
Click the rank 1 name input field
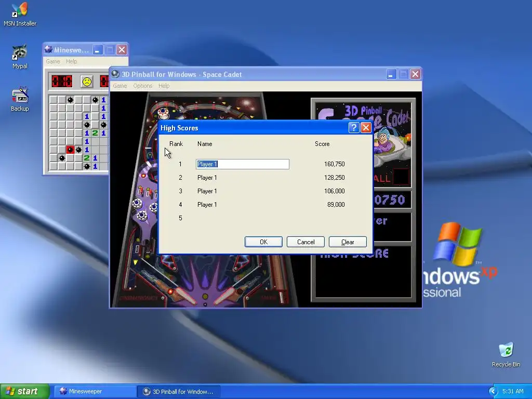pos(243,164)
